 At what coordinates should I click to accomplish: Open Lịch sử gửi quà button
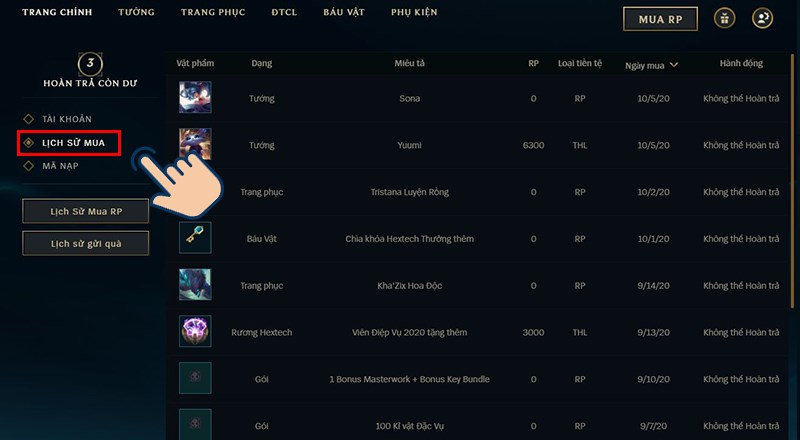click(x=86, y=242)
